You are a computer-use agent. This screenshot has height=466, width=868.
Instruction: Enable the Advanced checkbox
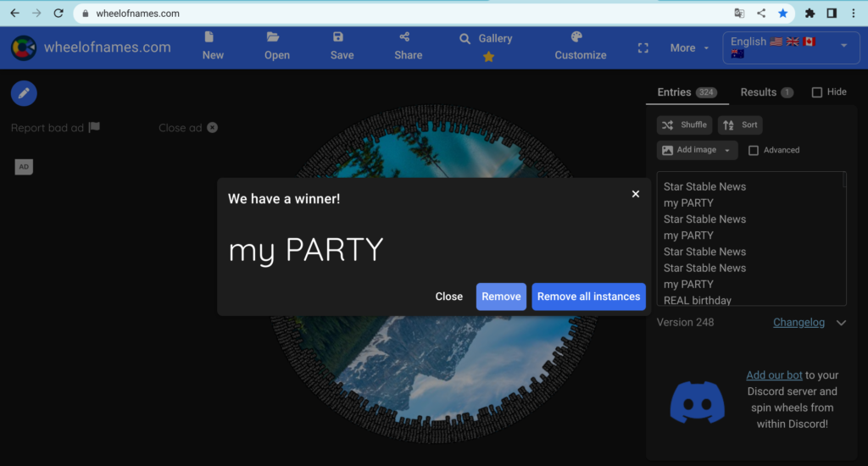tap(754, 150)
